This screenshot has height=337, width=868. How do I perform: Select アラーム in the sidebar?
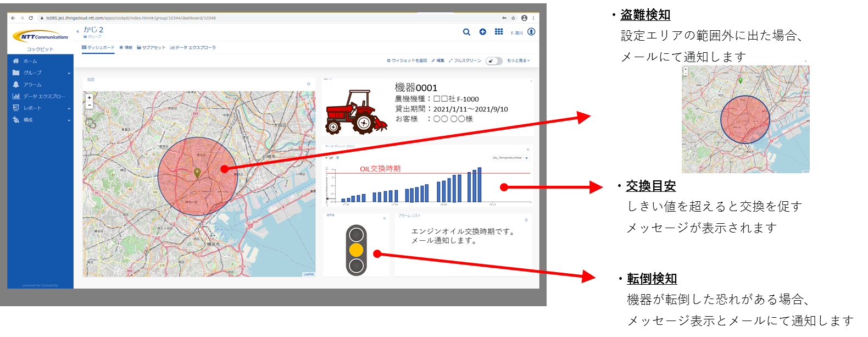(32, 85)
